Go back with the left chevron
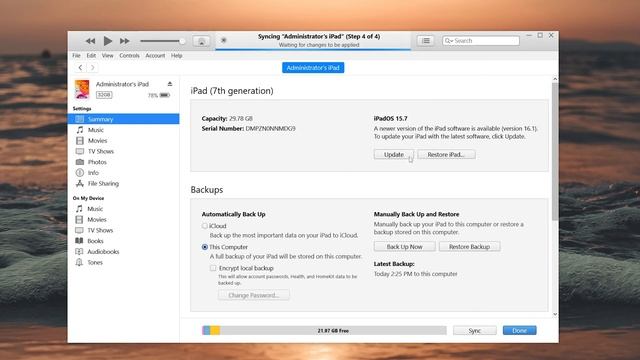 [x=80, y=68]
